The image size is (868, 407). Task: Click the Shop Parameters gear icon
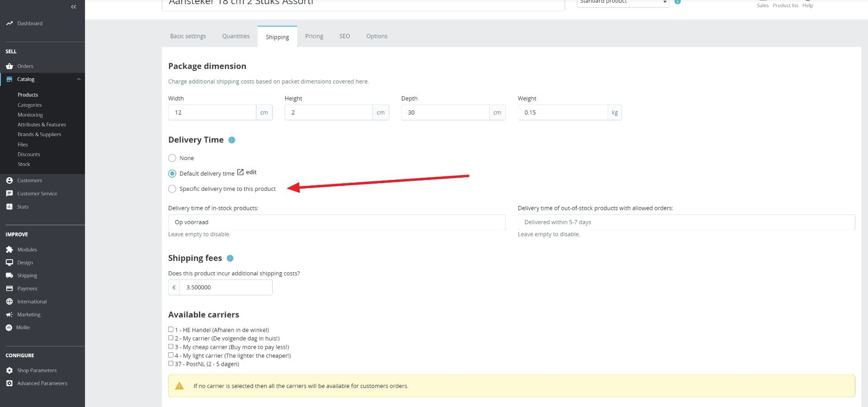9,370
